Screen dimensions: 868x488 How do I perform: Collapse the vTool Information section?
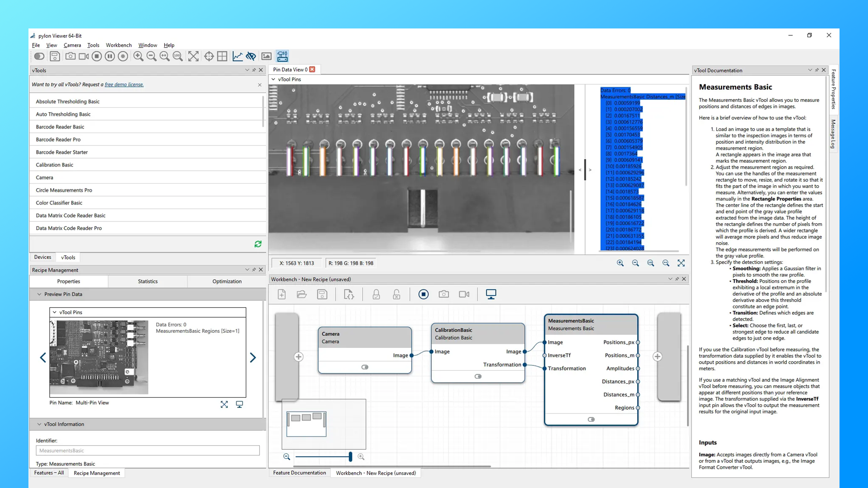pos(39,424)
